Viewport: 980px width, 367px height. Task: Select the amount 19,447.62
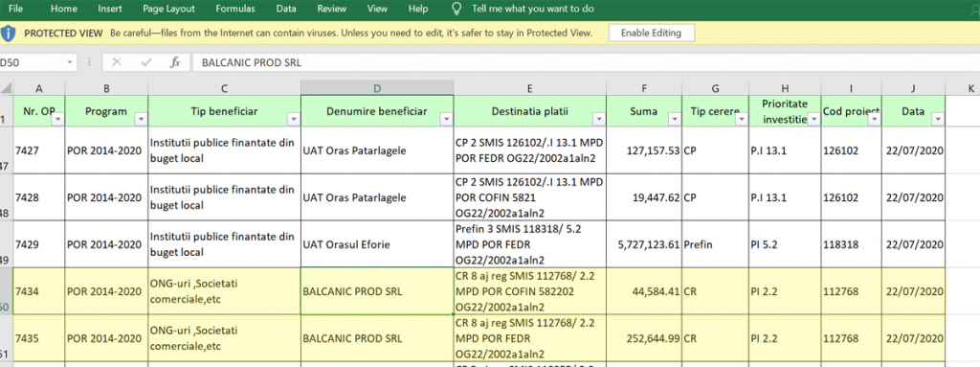tap(644, 197)
